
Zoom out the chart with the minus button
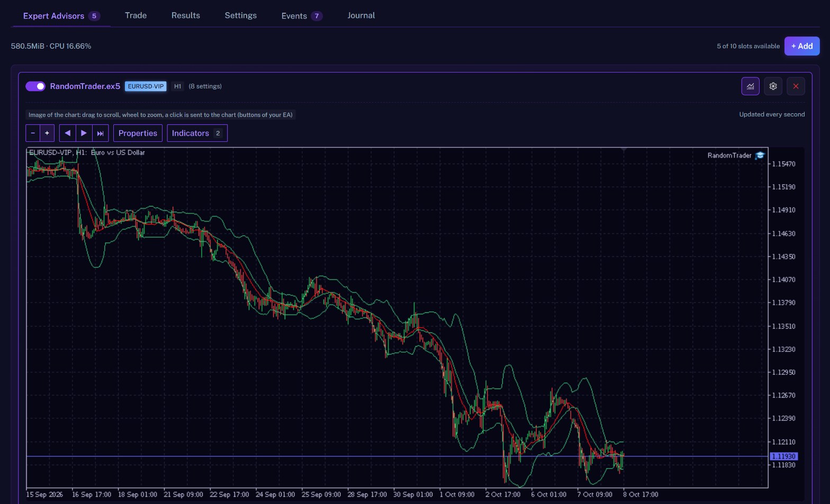[33, 133]
